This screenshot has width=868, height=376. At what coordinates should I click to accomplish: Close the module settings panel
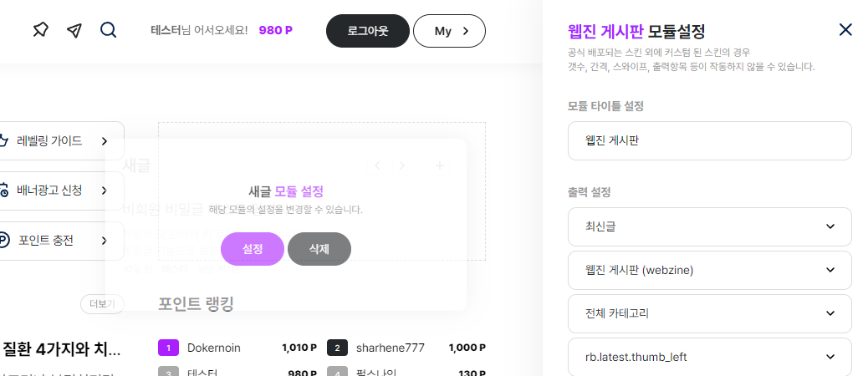pyautogui.click(x=845, y=30)
